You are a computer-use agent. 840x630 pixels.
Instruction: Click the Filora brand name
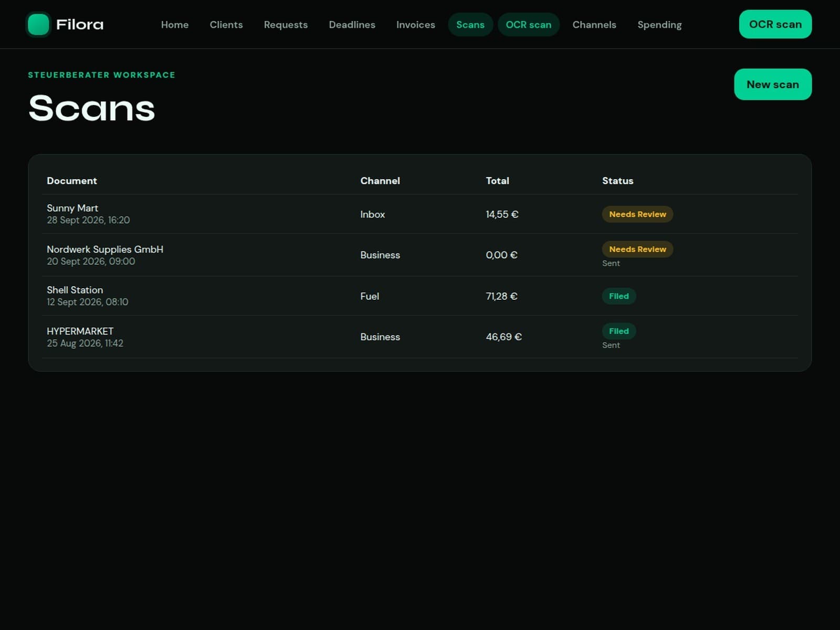pyautogui.click(x=80, y=25)
